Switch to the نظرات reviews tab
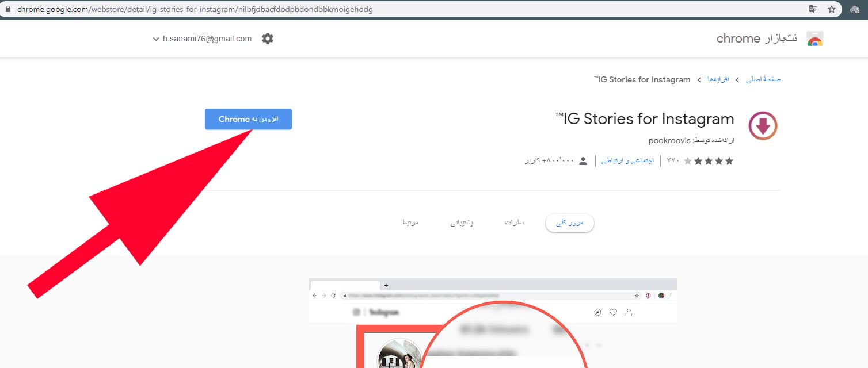 pyautogui.click(x=514, y=223)
